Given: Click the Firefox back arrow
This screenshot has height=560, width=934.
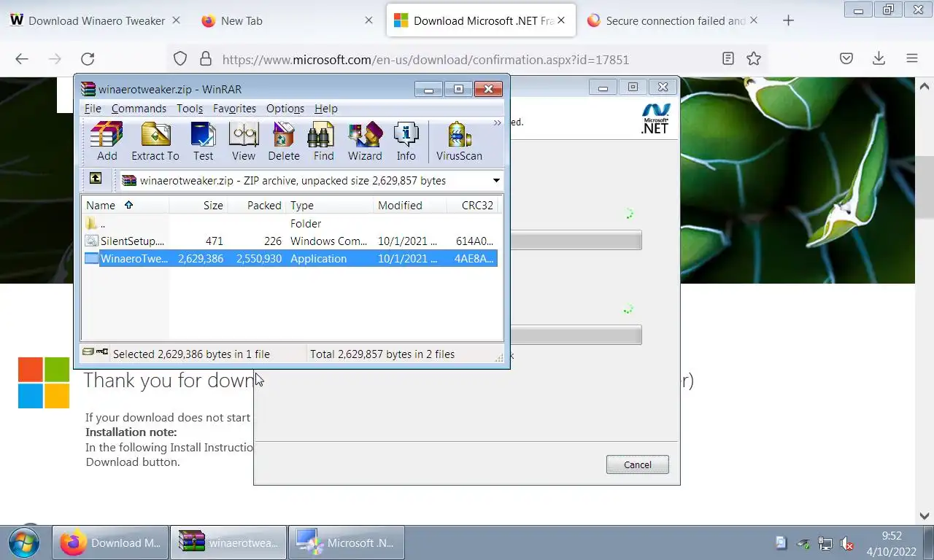Looking at the screenshot, I should click(x=22, y=59).
